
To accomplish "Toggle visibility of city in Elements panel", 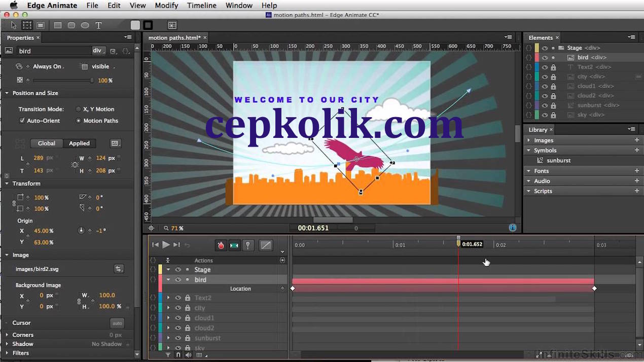I will point(545,77).
